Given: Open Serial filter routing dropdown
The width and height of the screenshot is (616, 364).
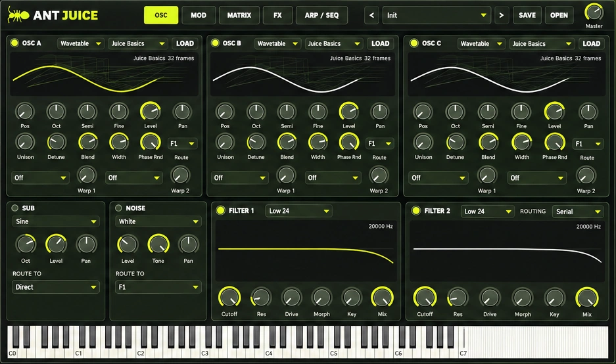Looking at the screenshot, I should click(577, 212).
